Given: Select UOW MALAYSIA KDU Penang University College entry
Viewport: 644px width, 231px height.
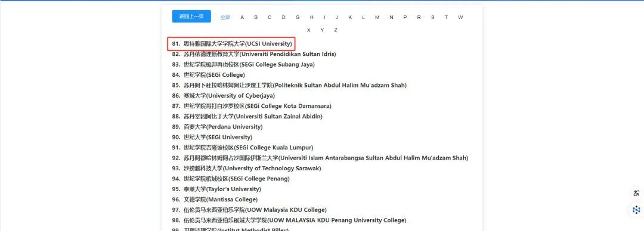Looking at the screenshot, I should coord(289,220).
